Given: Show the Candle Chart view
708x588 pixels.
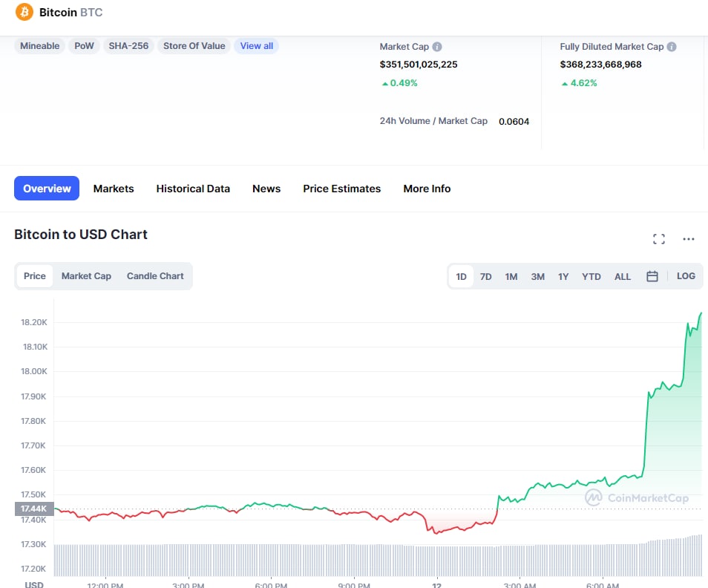Looking at the screenshot, I should coord(155,276).
